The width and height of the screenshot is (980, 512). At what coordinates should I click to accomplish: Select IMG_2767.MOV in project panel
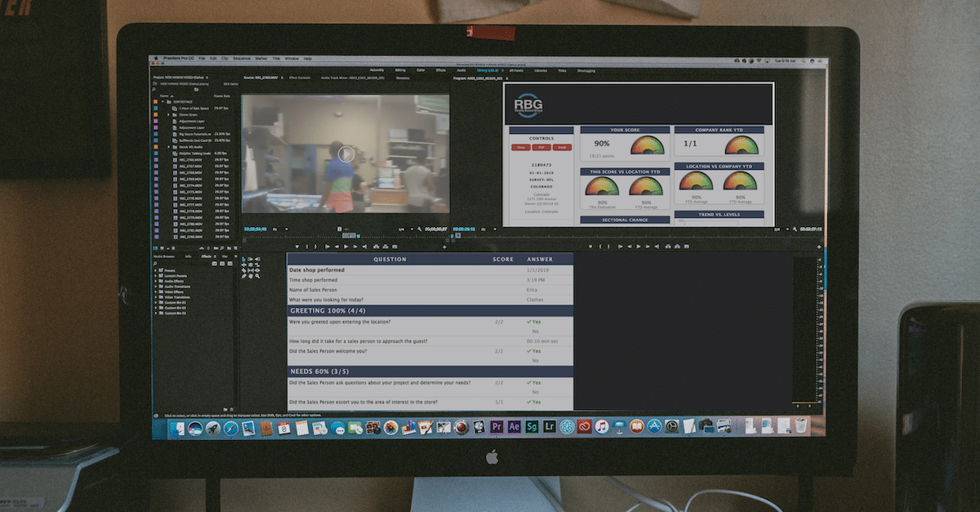[189, 167]
